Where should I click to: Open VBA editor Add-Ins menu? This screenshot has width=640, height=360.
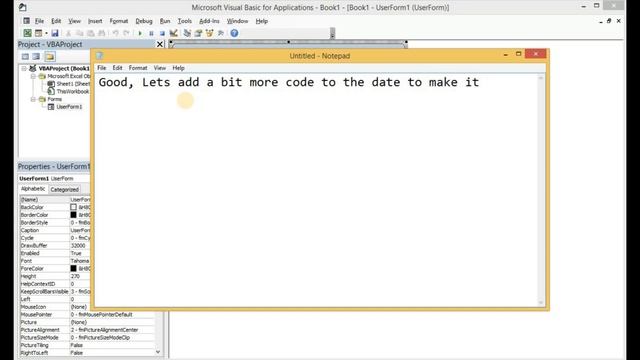coord(209,21)
